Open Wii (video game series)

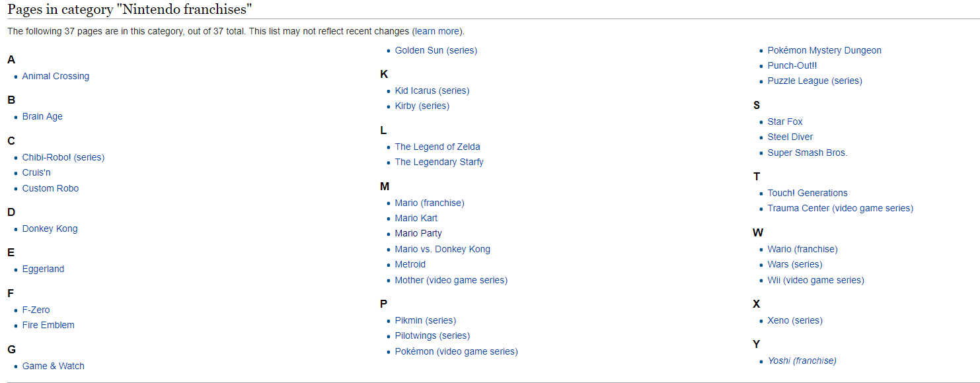pyautogui.click(x=816, y=280)
